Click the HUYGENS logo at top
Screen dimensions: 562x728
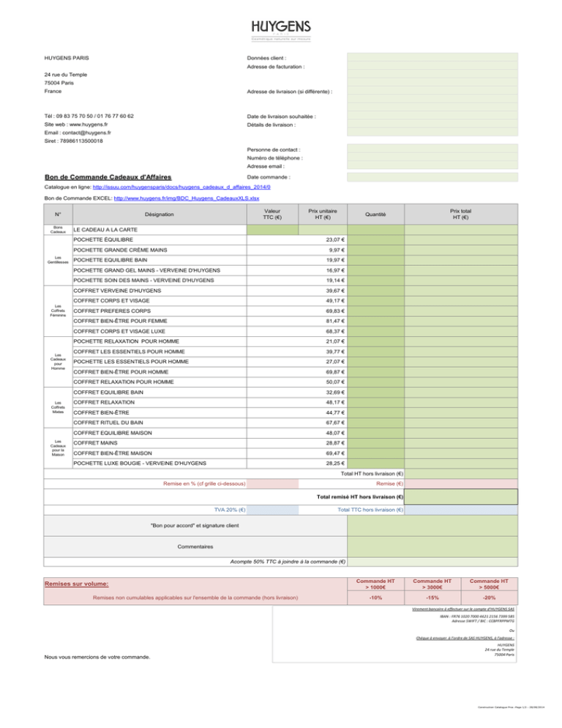[281, 30]
